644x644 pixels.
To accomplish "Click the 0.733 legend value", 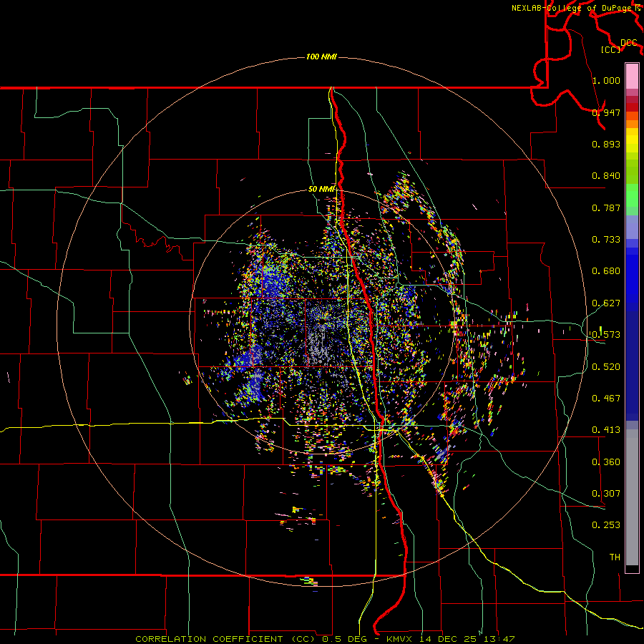I will [x=606, y=240].
